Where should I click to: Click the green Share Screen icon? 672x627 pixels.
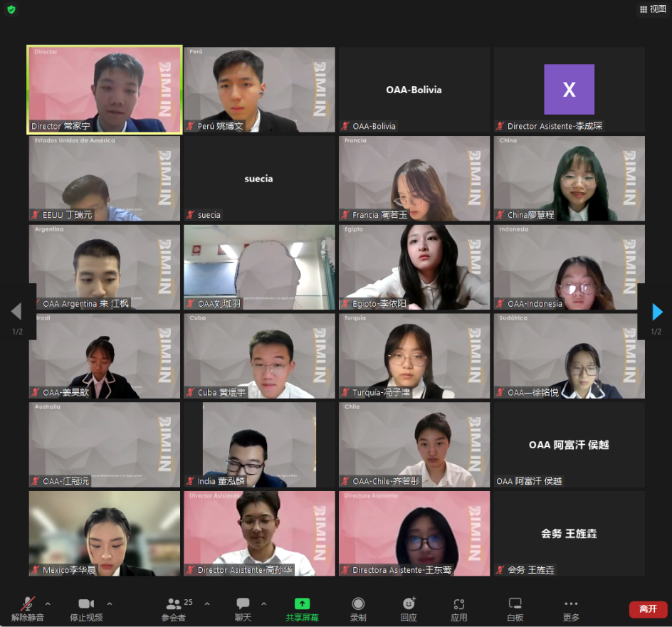coord(302,604)
